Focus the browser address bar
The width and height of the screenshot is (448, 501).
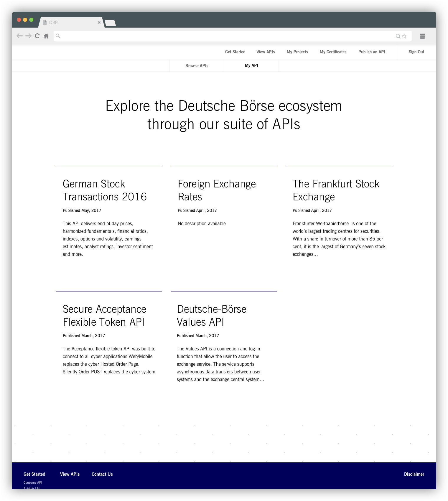coord(233,36)
